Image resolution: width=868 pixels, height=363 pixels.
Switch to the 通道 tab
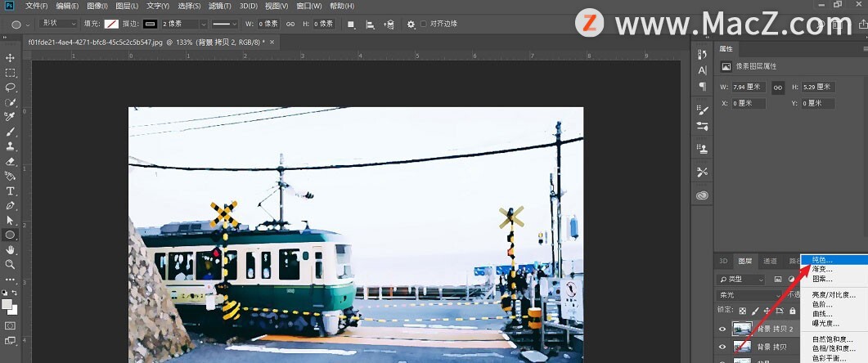(x=770, y=262)
